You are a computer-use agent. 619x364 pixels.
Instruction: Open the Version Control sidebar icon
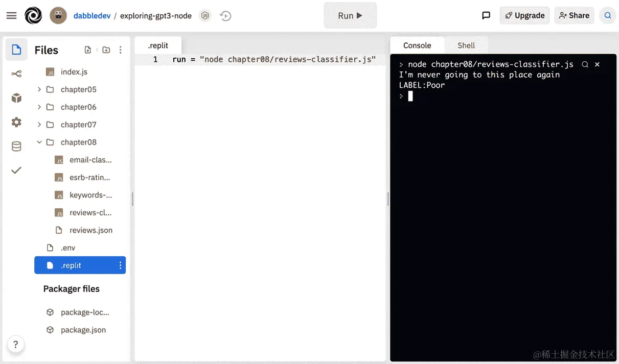[x=16, y=74]
